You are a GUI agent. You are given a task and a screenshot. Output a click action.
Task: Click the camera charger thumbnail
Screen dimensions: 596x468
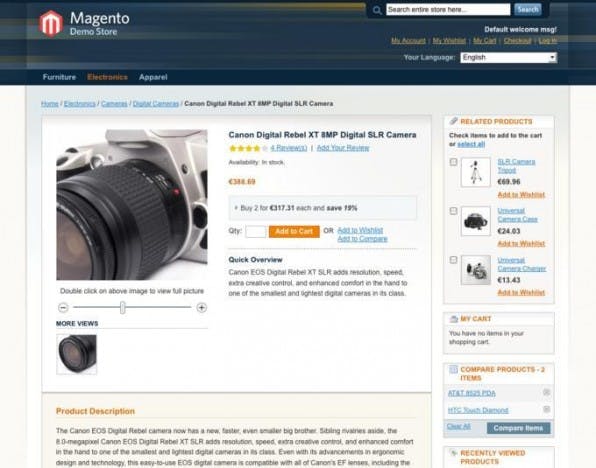pyautogui.click(x=476, y=270)
